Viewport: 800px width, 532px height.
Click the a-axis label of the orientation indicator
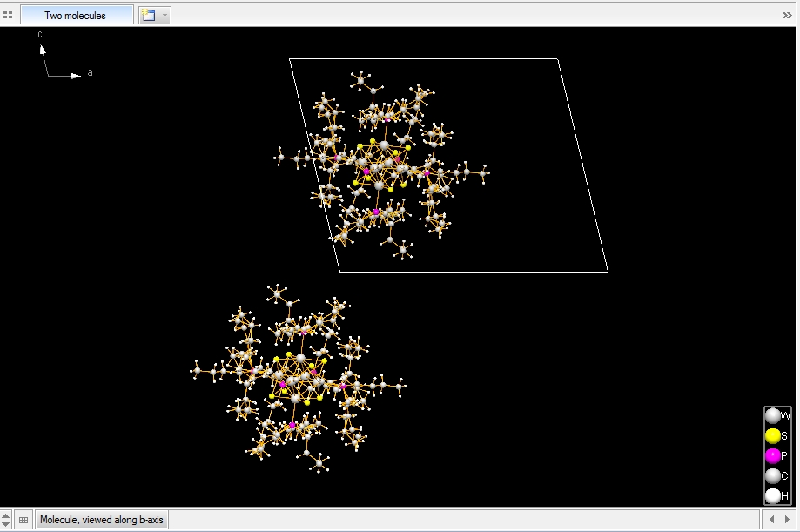90,73
